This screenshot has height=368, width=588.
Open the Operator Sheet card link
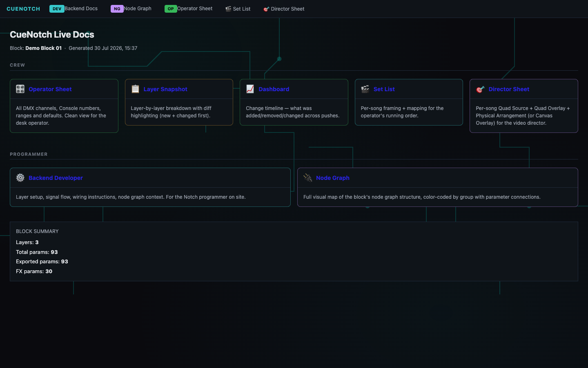pyautogui.click(x=50, y=89)
